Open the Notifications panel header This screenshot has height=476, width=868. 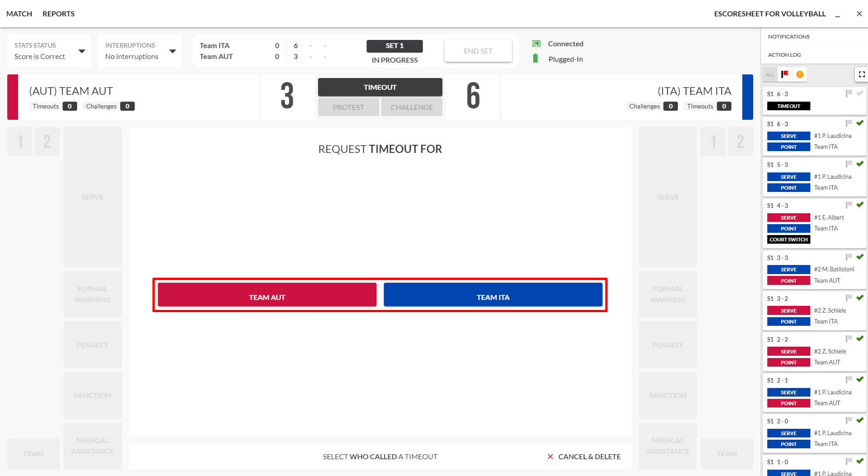point(789,37)
